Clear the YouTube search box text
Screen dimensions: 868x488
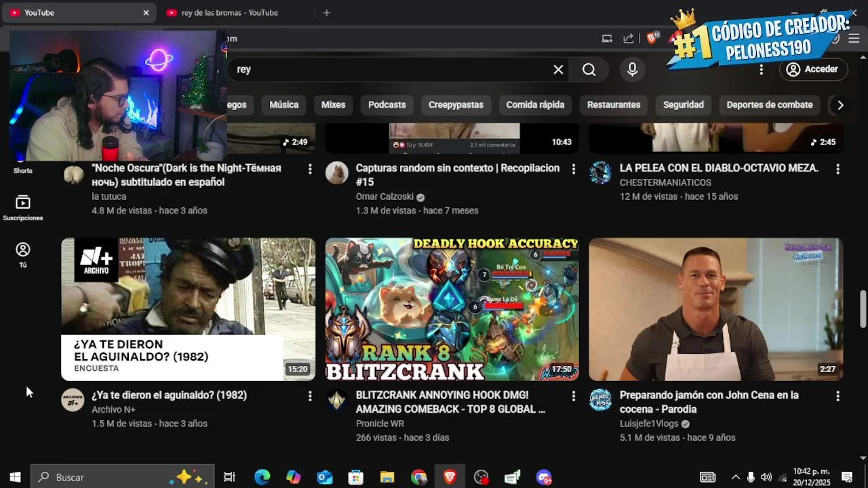click(558, 70)
